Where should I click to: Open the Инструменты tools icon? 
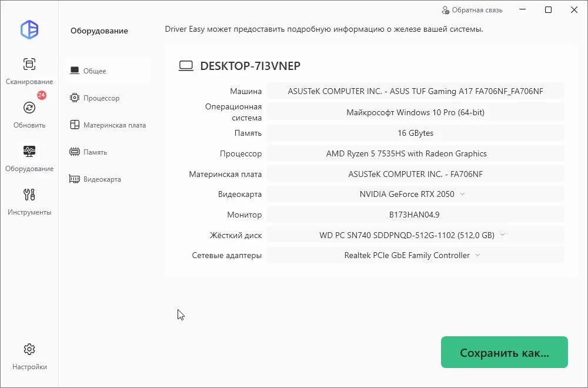click(29, 195)
